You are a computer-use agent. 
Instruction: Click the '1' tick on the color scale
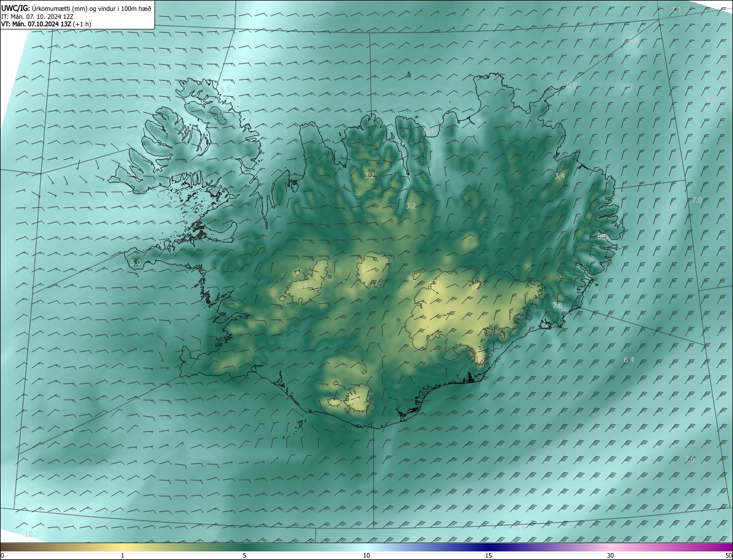123,555
